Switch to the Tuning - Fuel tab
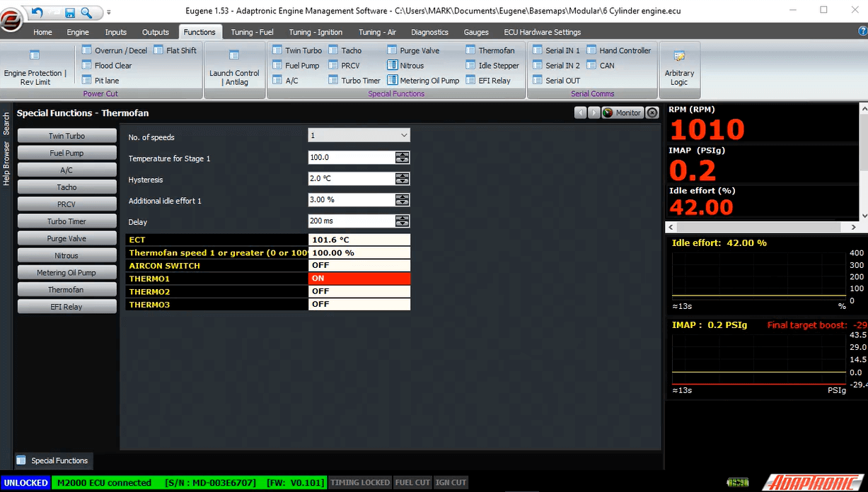Viewport: 868px width, 492px height. tap(252, 32)
